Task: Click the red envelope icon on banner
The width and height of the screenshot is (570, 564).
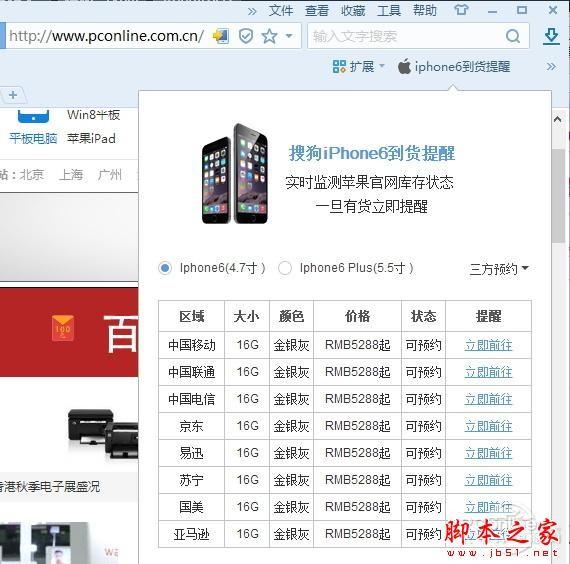Action: pyautogui.click(x=63, y=328)
